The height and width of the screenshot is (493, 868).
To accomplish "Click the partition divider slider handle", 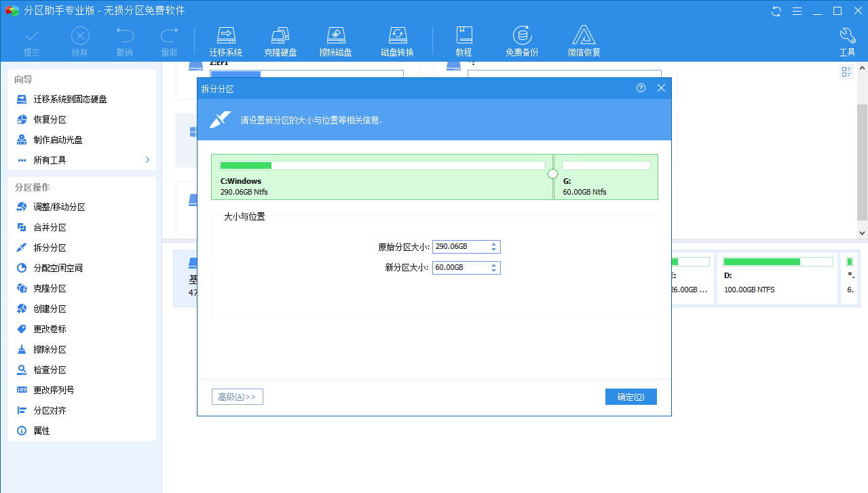I will pyautogui.click(x=552, y=174).
